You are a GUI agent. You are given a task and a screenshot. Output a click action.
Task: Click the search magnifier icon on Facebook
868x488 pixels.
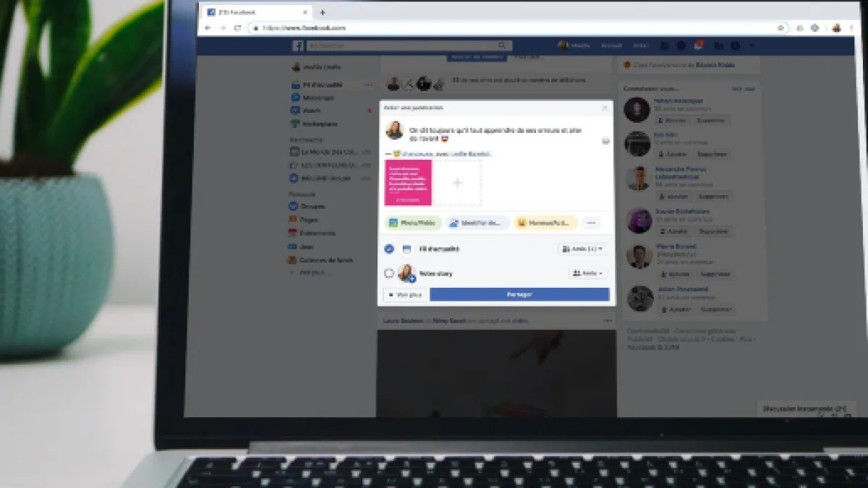[502, 46]
